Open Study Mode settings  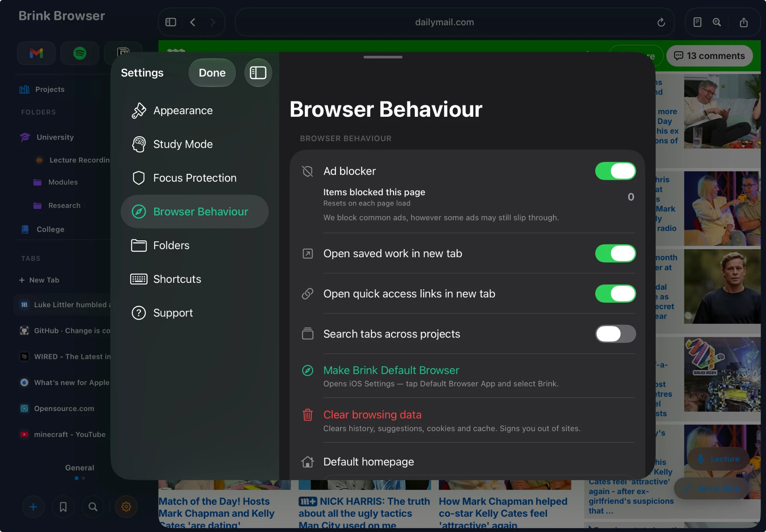point(195,144)
